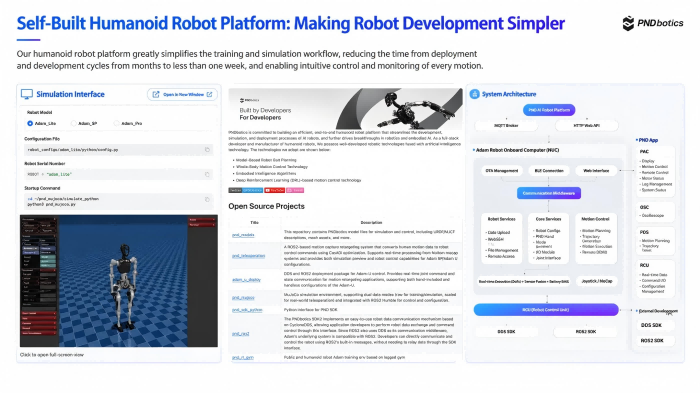Viewport: 700px width, 393px height.
Task: Click the configuration file path field
Action: pyautogui.click(x=118, y=150)
